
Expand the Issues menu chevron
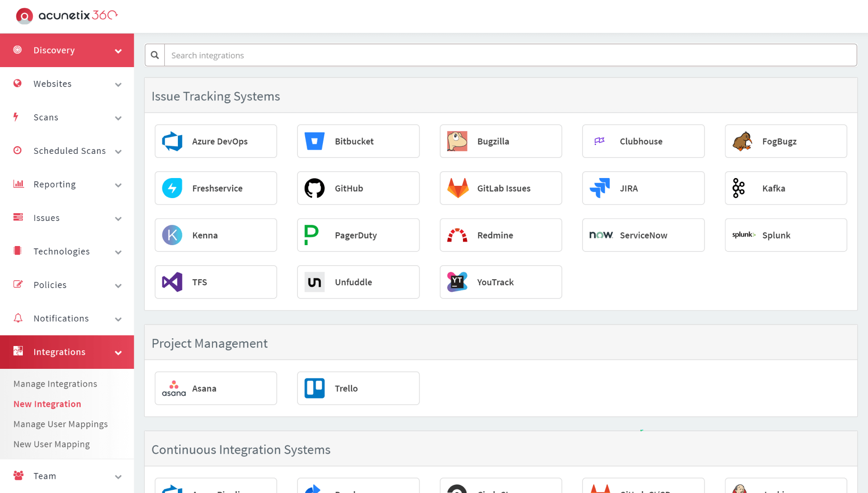(x=118, y=219)
